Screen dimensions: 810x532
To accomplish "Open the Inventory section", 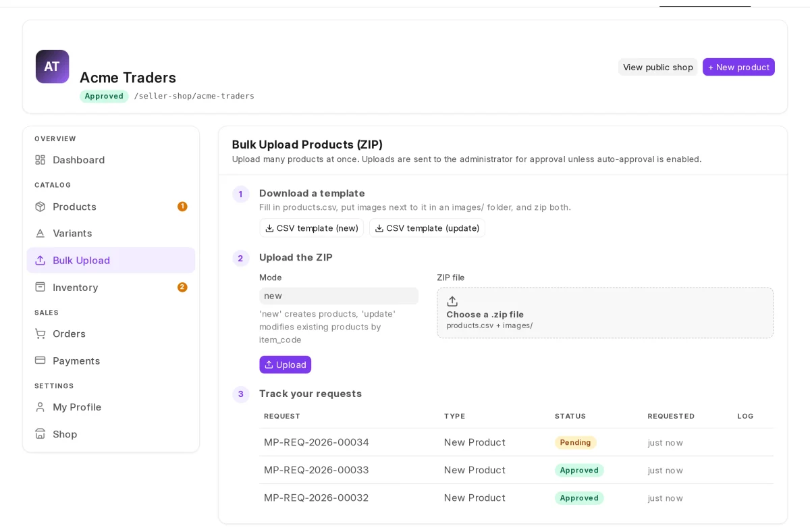I will coord(111,287).
